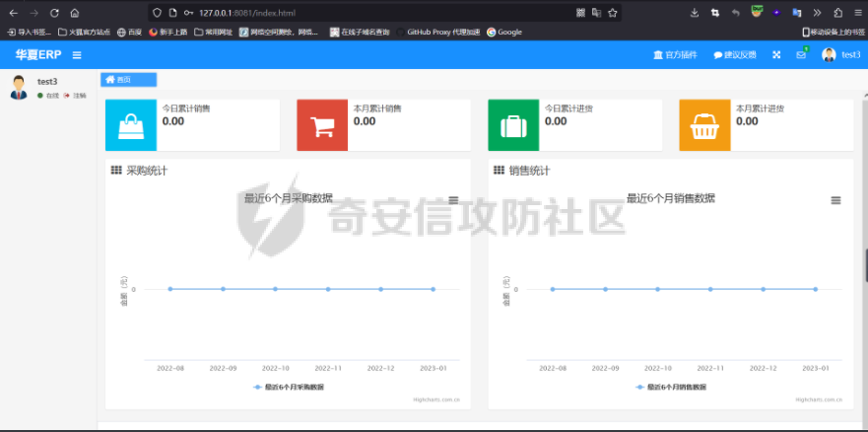Click the blue shopping bag icon

click(x=130, y=125)
